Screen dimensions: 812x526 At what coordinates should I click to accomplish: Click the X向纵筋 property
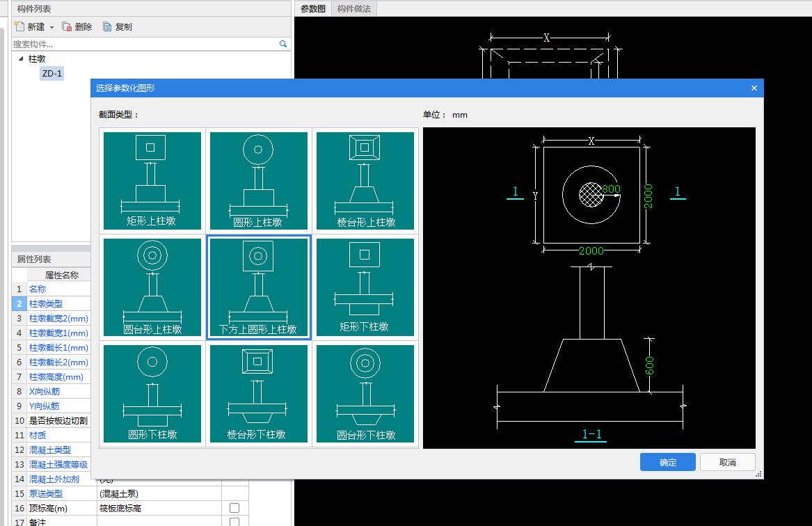click(x=44, y=392)
